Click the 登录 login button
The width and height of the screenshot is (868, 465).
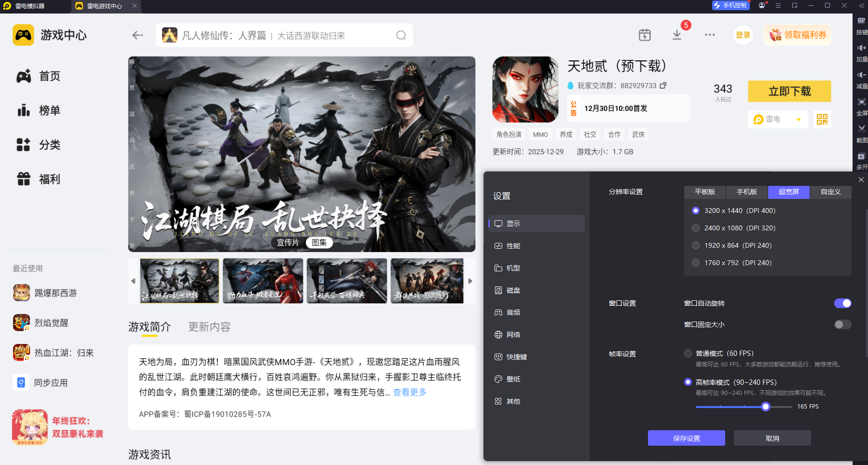743,35
